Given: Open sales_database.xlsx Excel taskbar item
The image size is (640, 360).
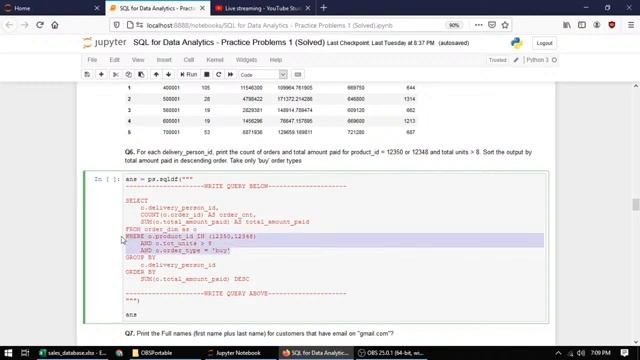Looking at the screenshot, I should point(73,353).
